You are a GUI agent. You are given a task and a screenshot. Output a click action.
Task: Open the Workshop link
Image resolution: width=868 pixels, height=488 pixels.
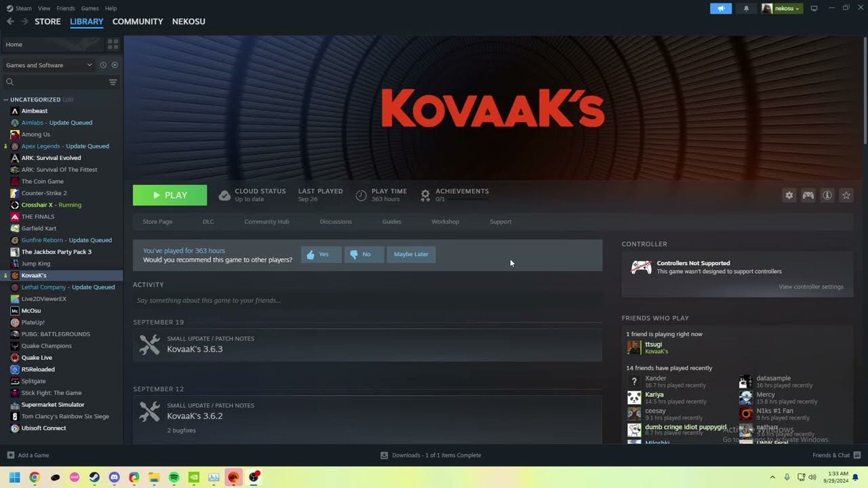[446, 222]
